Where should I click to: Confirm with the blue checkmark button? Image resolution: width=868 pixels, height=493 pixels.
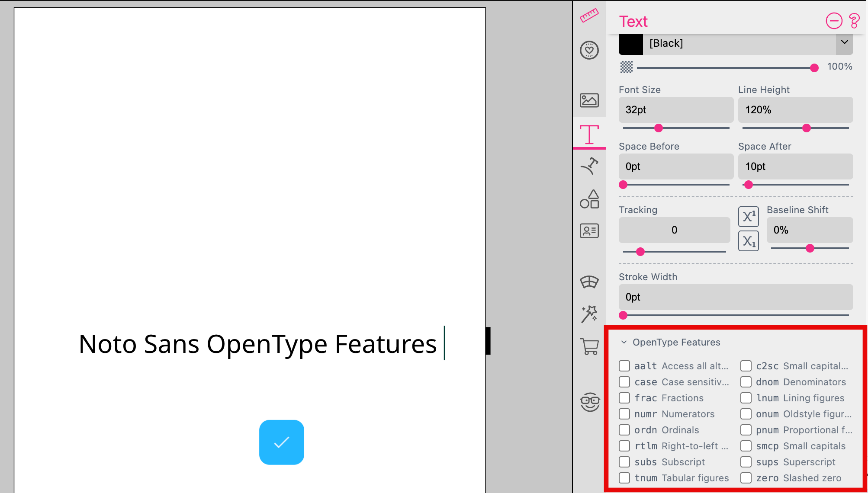coord(282,442)
